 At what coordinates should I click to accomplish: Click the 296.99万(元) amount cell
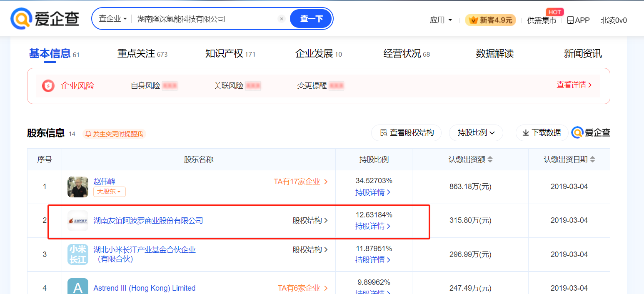pos(470,254)
